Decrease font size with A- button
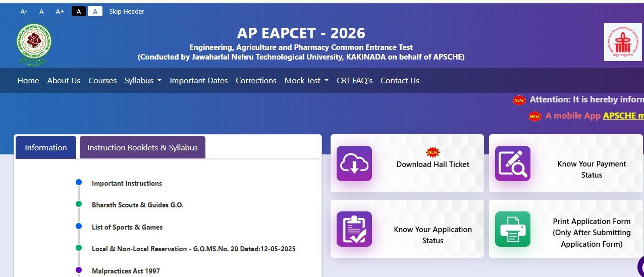This screenshot has width=644, height=277. (x=24, y=11)
